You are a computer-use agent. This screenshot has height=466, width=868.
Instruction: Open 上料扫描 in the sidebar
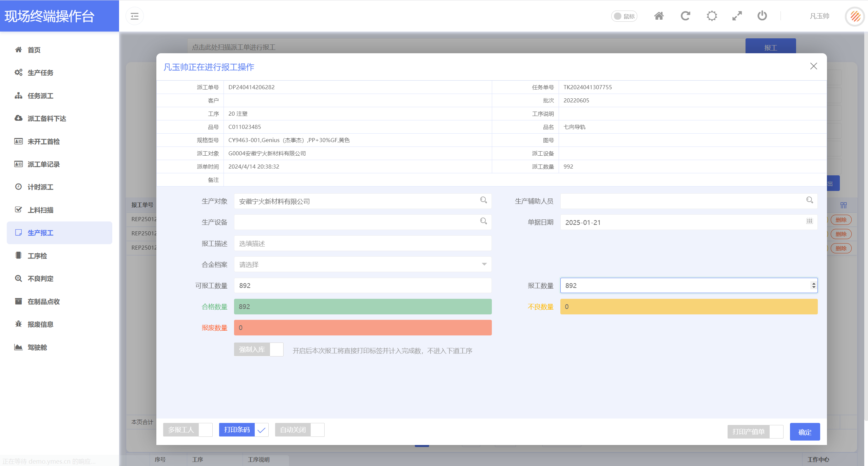click(x=59, y=210)
